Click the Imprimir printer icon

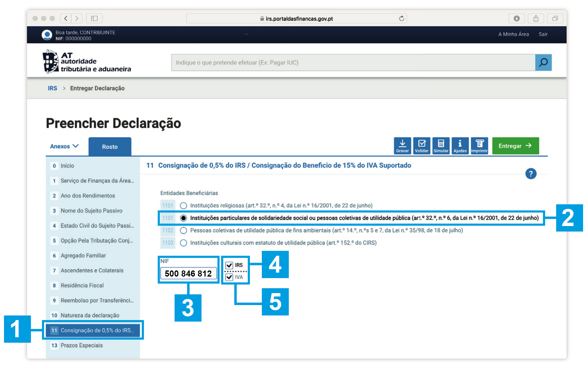click(x=479, y=146)
